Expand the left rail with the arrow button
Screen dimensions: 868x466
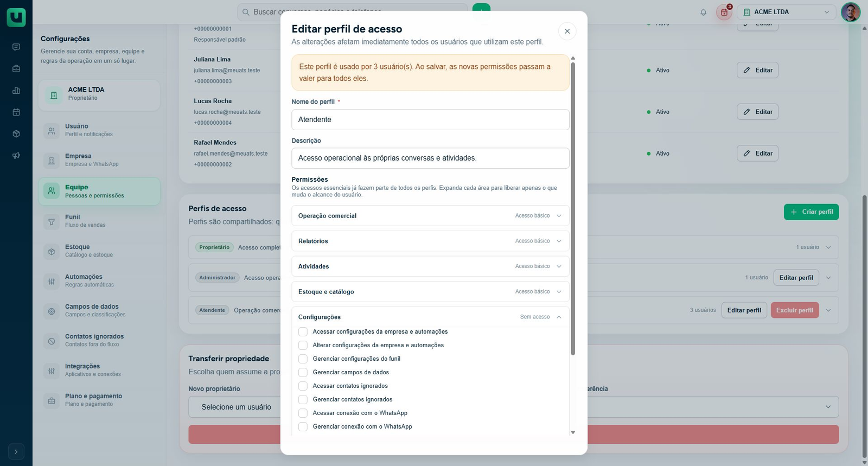point(16,451)
